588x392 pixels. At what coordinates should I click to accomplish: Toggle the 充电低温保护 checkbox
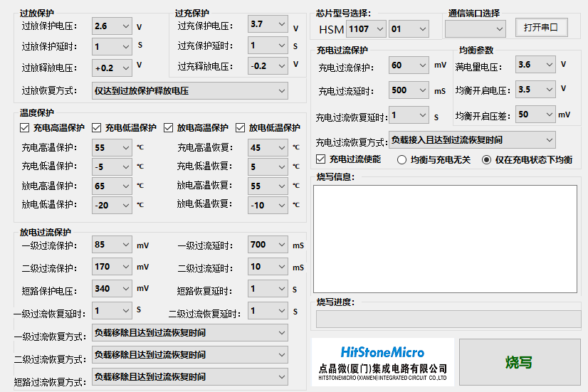pyautogui.click(x=97, y=128)
